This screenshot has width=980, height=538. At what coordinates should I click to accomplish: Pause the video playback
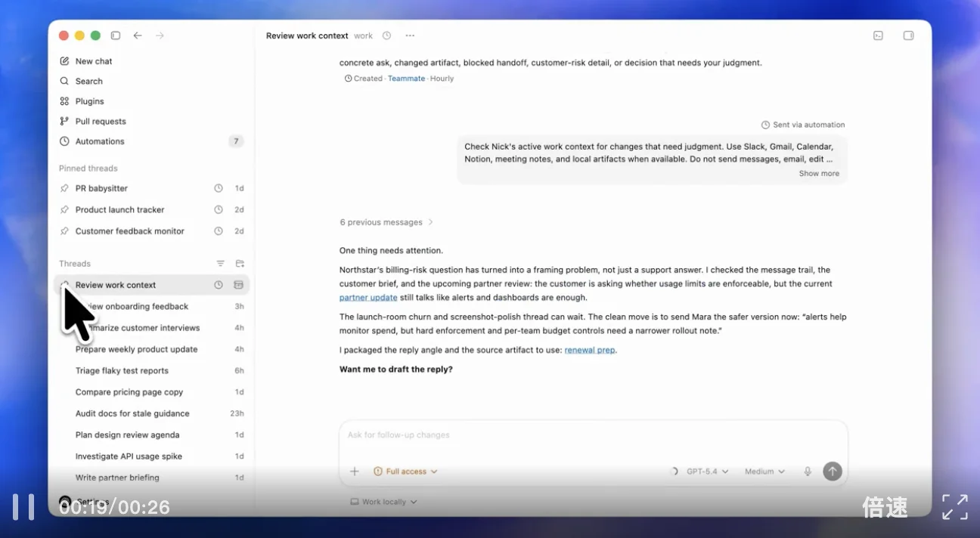pyautogui.click(x=23, y=507)
